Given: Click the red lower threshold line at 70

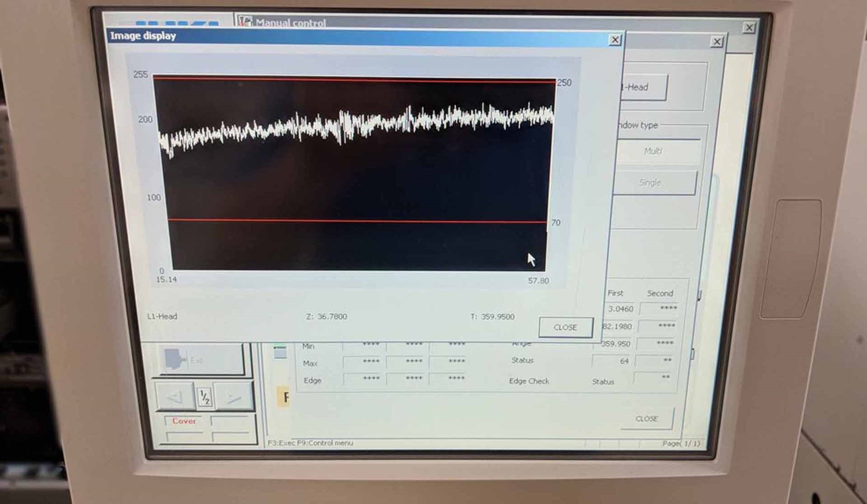Looking at the screenshot, I should tap(357, 221).
